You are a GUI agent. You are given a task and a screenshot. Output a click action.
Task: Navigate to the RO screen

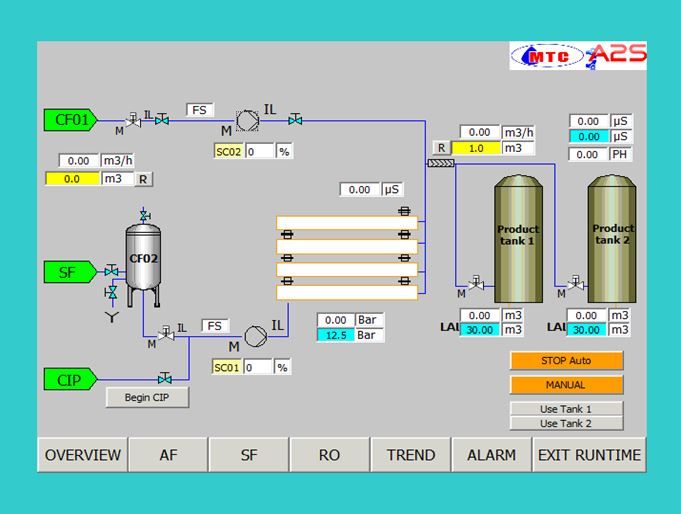click(329, 455)
